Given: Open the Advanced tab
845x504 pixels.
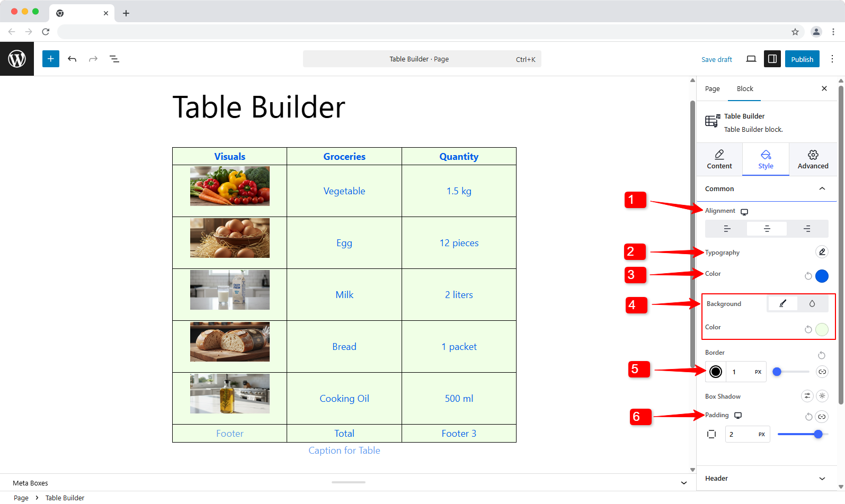Looking at the screenshot, I should pyautogui.click(x=813, y=159).
